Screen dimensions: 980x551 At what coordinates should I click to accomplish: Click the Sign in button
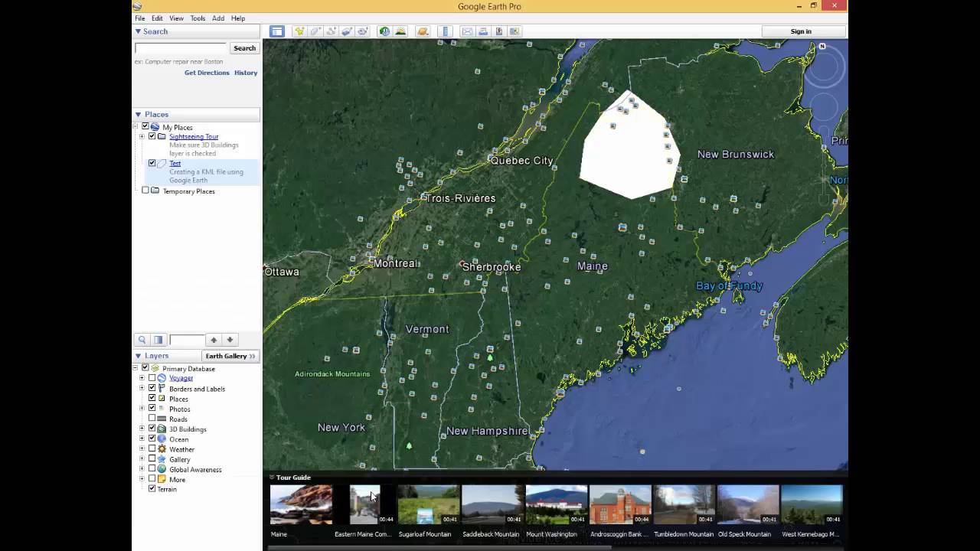[801, 31]
